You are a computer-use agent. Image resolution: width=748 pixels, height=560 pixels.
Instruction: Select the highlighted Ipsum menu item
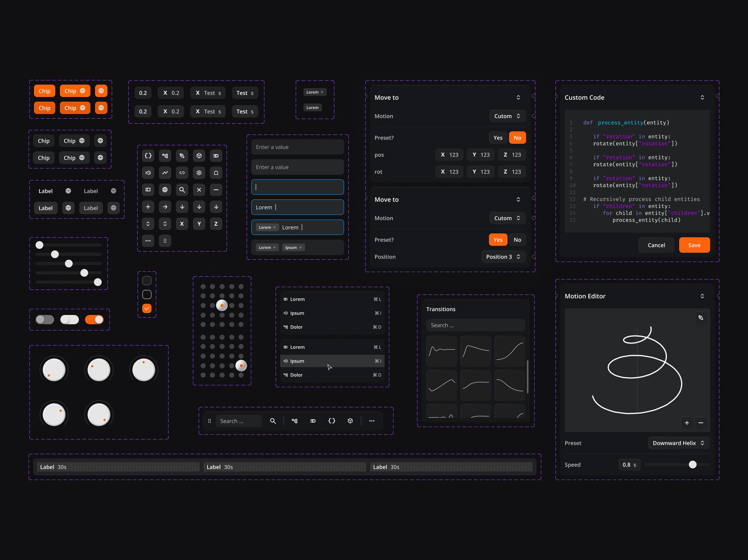[x=332, y=361]
